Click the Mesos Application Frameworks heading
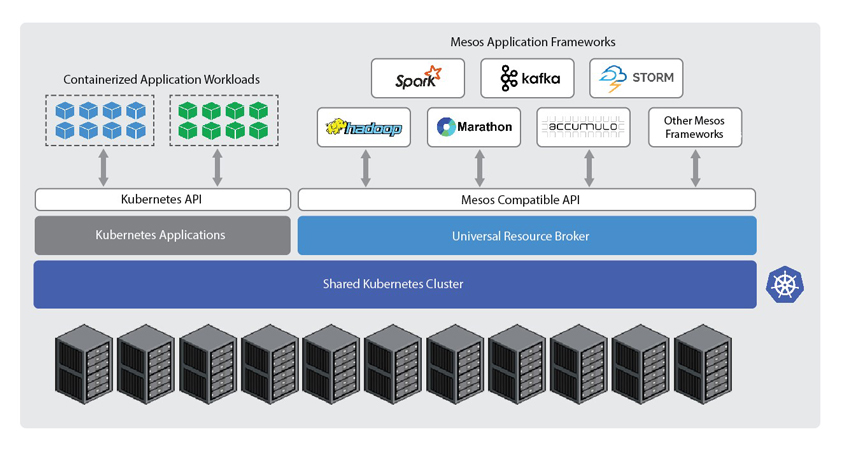Screen dimensions: 850x449 tap(533, 42)
